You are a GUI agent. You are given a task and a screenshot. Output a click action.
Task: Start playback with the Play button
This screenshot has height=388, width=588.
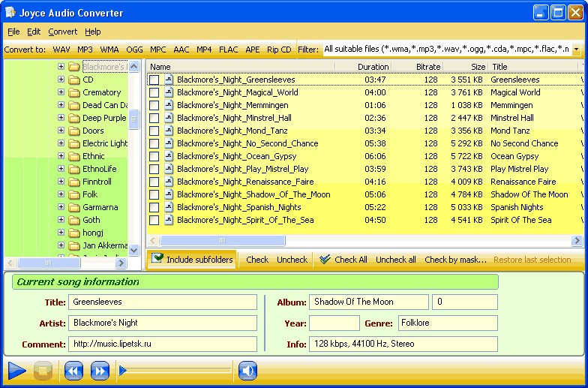16,371
